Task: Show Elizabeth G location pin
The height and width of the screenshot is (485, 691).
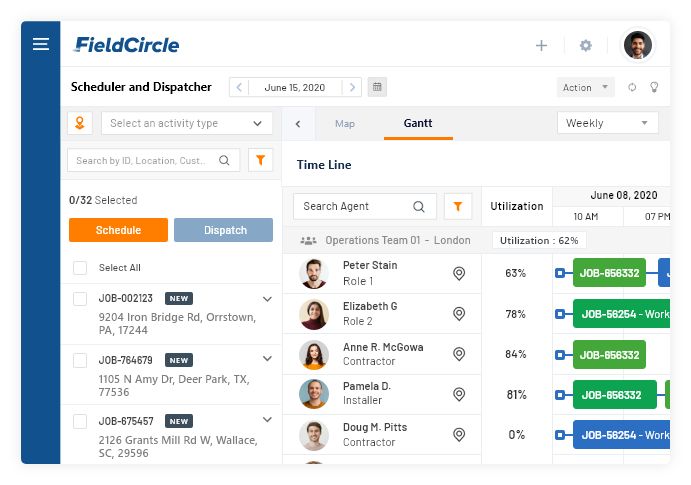Action: [459, 314]
